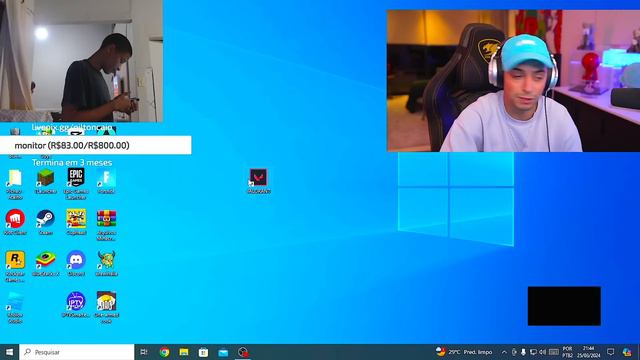The height and width of the screenshot is (360, 640).
Task: Launch Epic Games Launcher shortcut
Action: [76, 184]
